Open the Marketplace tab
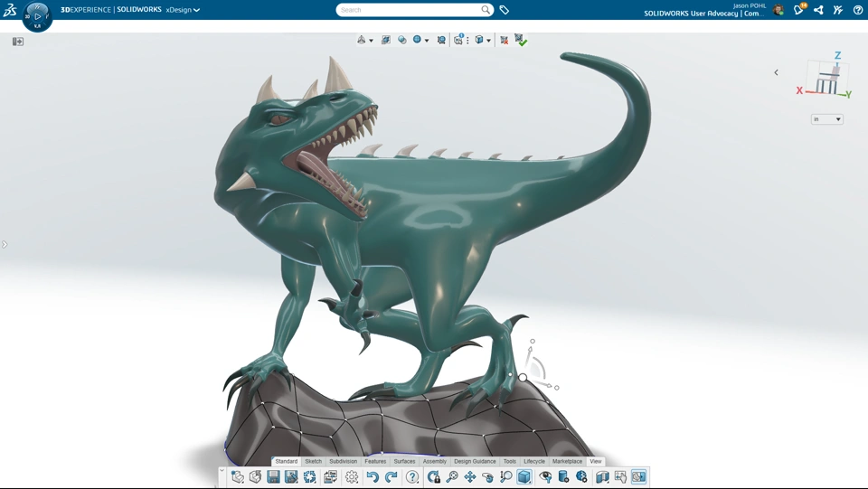 click(x=568, y=461)
